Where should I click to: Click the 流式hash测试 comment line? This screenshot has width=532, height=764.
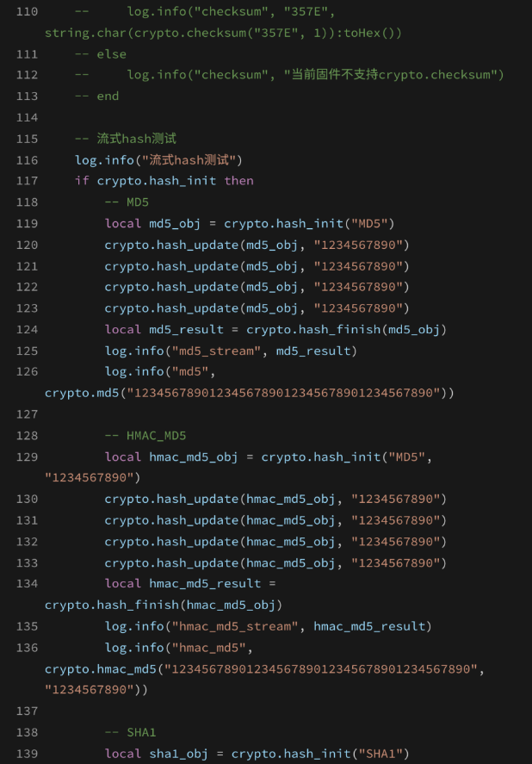point(126,139)
